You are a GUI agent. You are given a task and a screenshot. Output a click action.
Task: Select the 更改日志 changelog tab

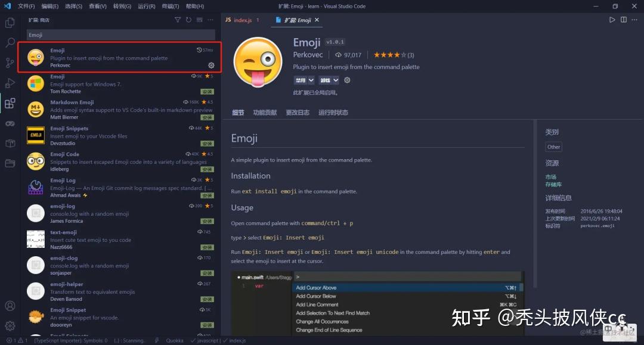point(298,113)
